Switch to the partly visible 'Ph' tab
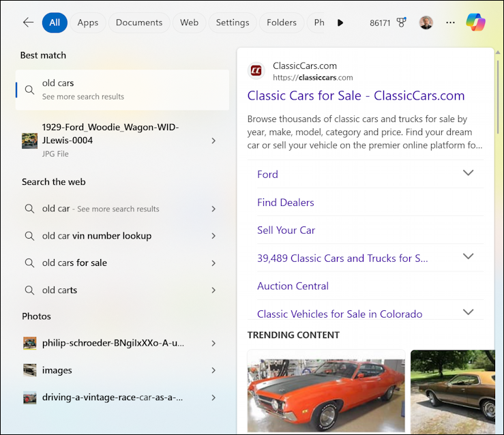Viewport: 504px width, 435px height. pos(316,22)
